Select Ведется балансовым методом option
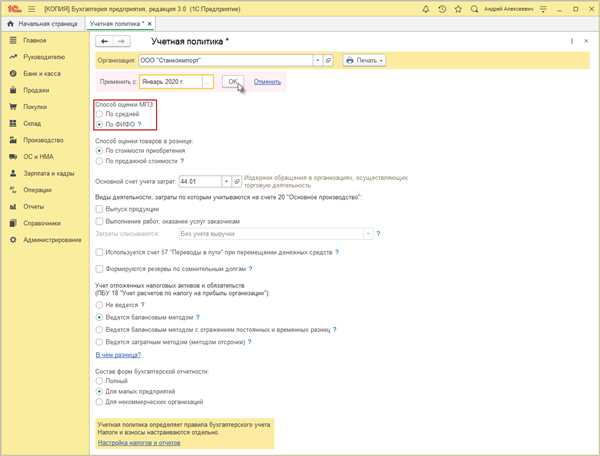This screenshot has width=600, height=456. (x=99, y=317)
